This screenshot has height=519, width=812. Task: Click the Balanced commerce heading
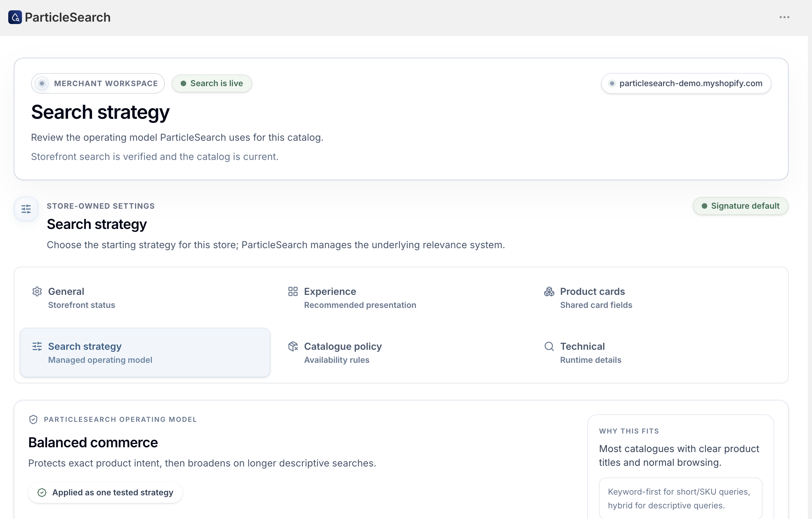pos(93,442)
